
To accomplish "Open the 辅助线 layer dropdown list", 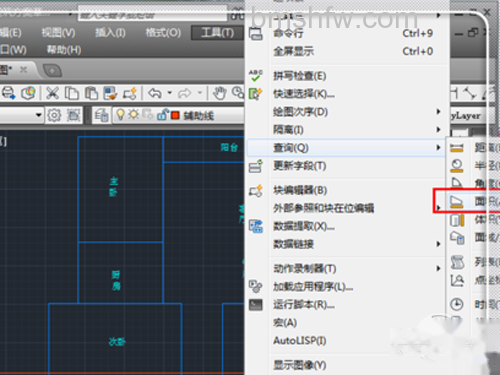I will (179, 115).
